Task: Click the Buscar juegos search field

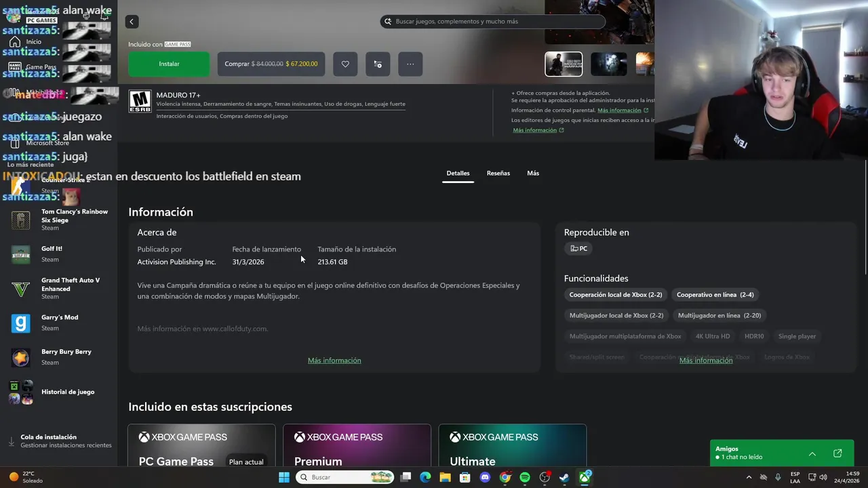Action: coord(492,22)
